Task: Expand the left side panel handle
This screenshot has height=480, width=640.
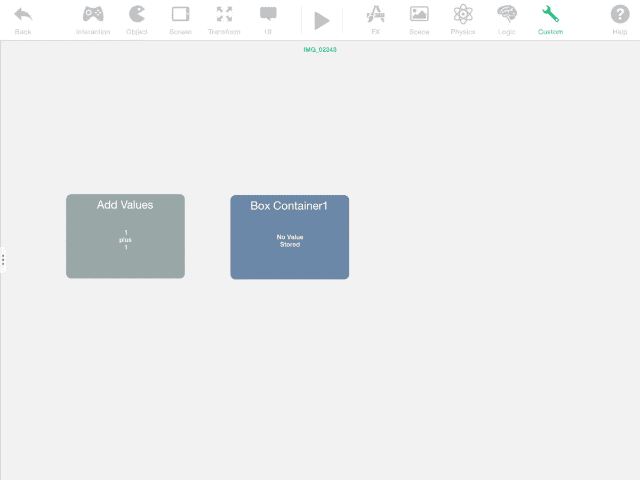Action: point(3,259)
